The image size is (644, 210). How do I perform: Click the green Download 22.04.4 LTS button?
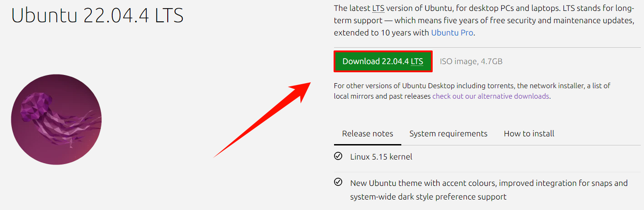383,61
